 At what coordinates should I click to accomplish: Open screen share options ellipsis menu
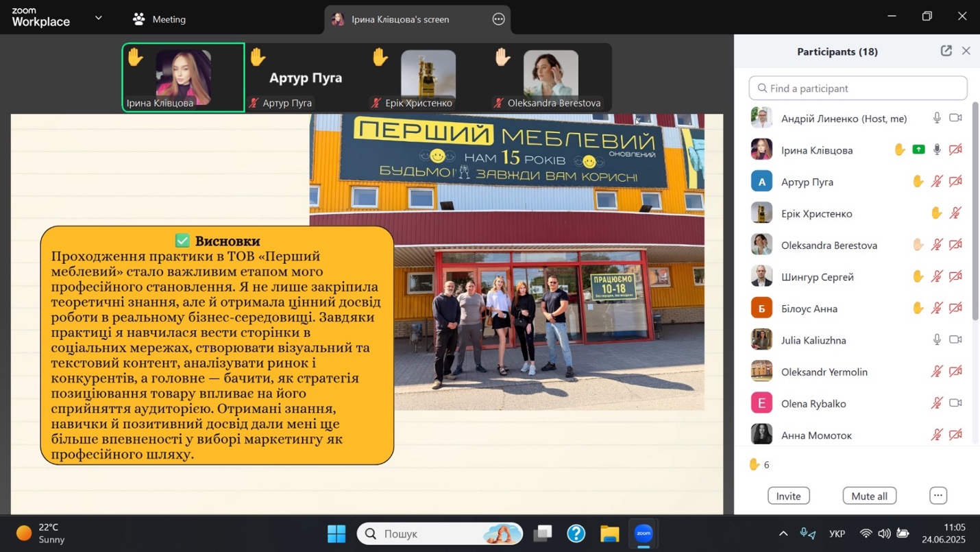(x=499, y=19)
